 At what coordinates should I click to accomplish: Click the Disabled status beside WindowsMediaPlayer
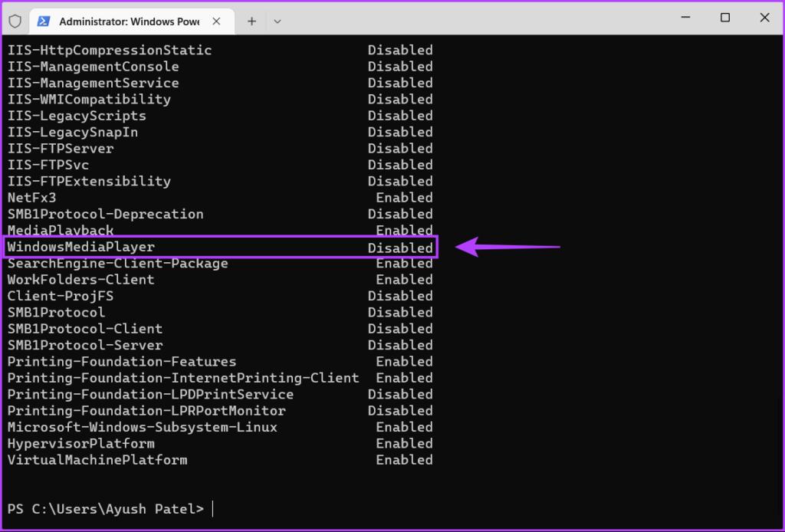[400, 248]
